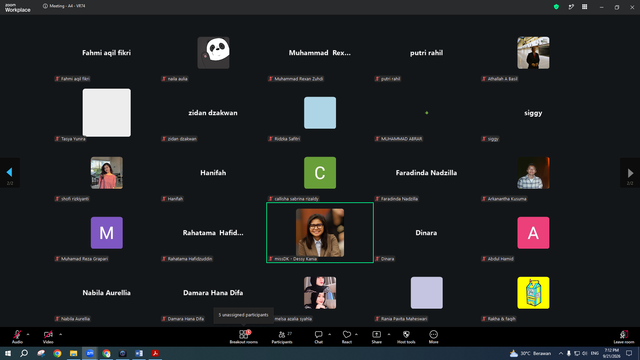Open the Windows notification center
This screenshot has height=360, width=640.
coord(629,353)
